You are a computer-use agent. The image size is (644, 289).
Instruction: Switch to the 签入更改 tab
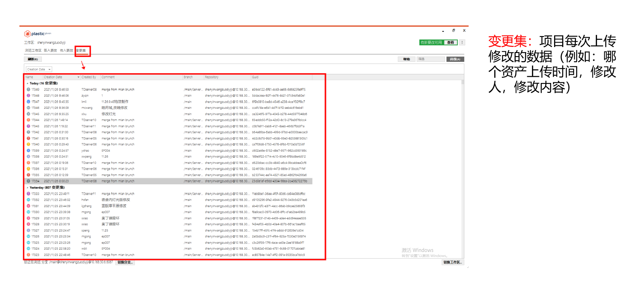pos(50,50)
